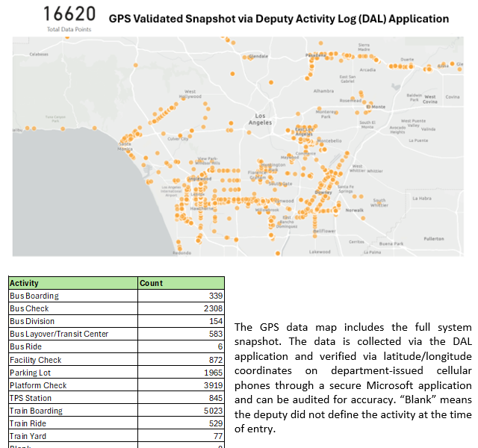Select the Los Angeles label on map
Screen dimensions: 478x448
(259, 119)
